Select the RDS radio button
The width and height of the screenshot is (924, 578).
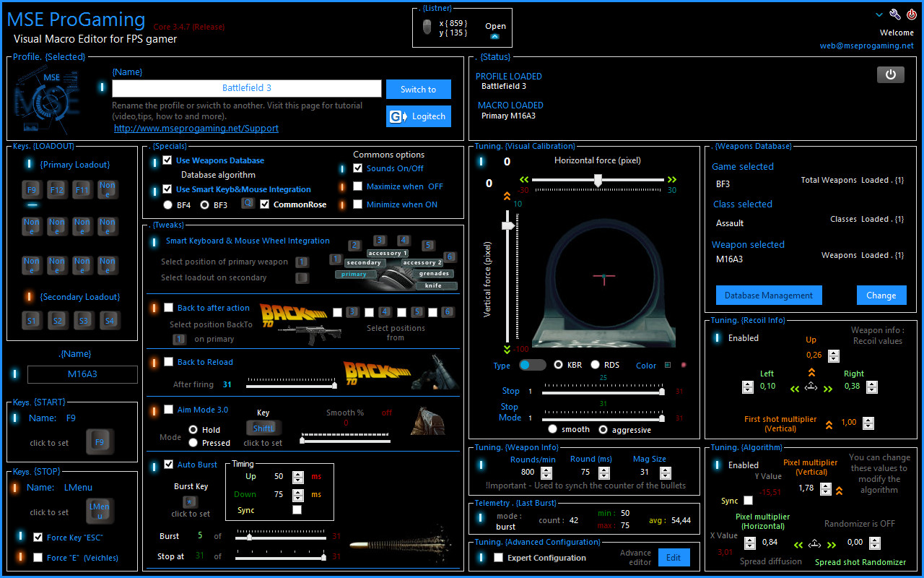pyautogui.click(x=596, y=365)
